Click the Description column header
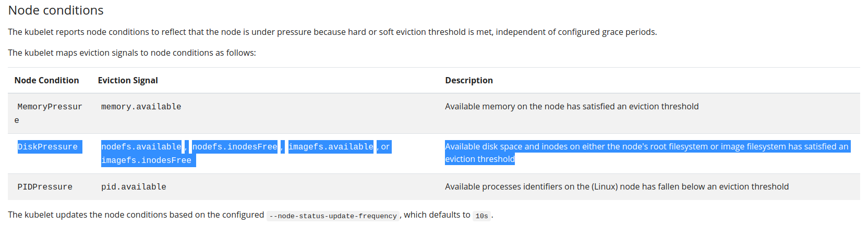Image resolution: width=868 pixels, height=226 pixels. (x=468, y=80)
